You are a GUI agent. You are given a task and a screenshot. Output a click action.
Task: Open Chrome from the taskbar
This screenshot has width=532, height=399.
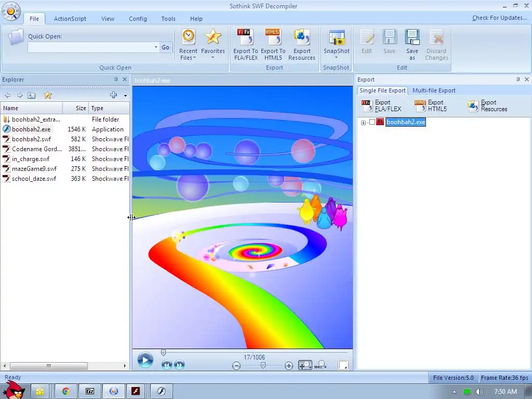point(66,391)
